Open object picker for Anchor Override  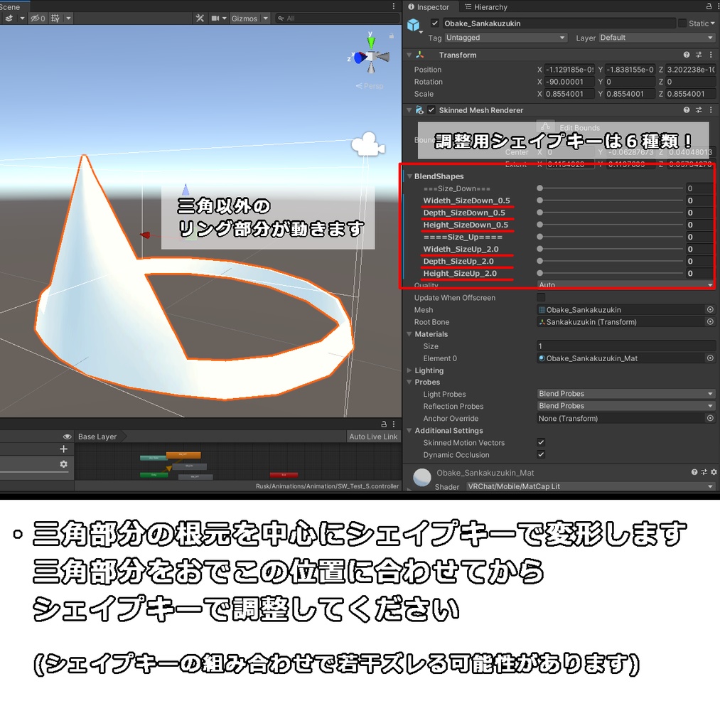[710, 418]
